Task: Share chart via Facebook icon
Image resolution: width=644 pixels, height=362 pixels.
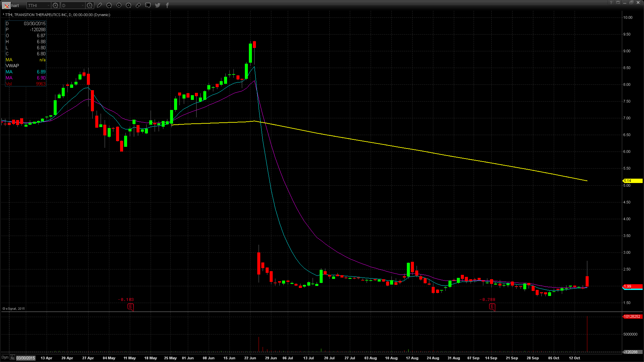Action: coord(167,5)
